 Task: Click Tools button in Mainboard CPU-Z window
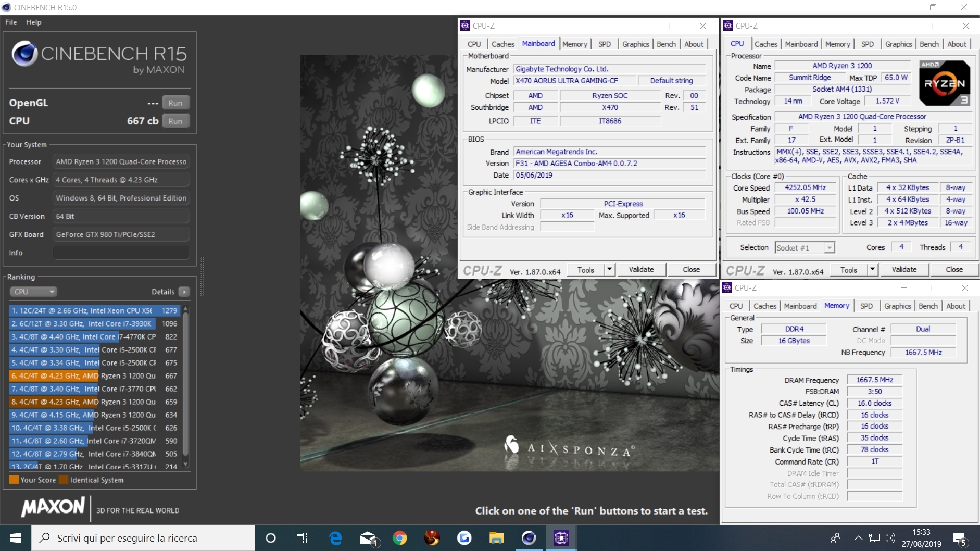click(585, 270)
